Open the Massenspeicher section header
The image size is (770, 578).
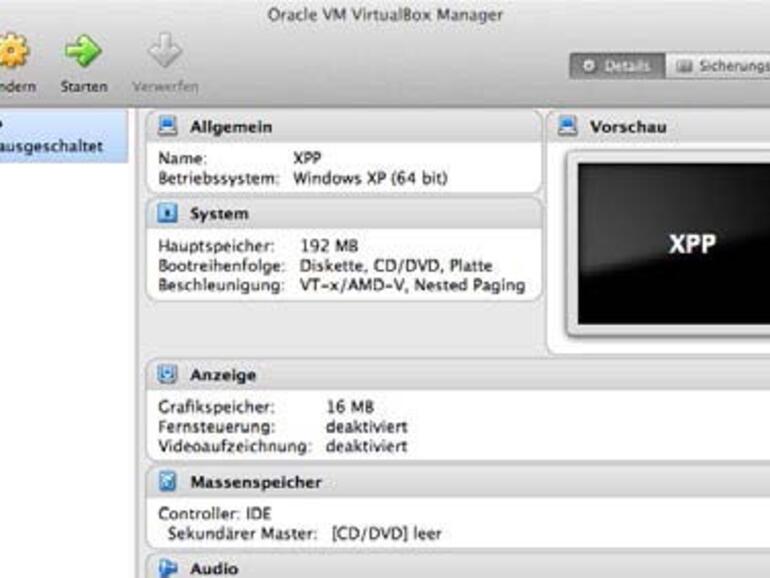point(458,482)
